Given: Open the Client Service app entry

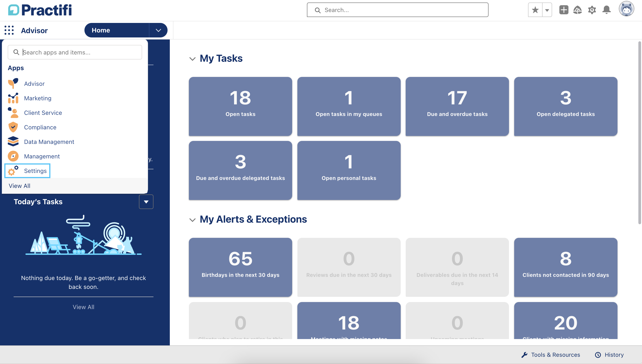Looking at the screenshot, I should [43, 113].
